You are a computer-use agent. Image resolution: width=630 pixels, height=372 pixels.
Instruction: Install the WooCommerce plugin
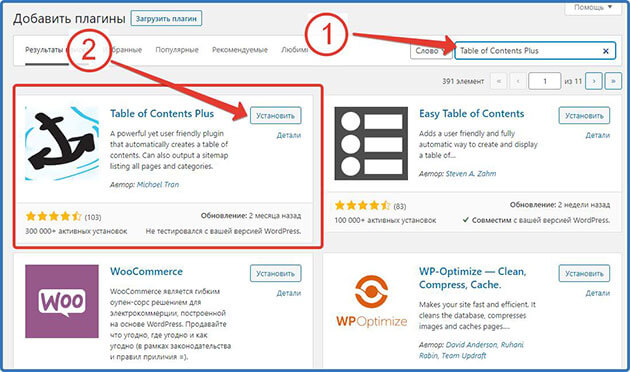(276, 273)
